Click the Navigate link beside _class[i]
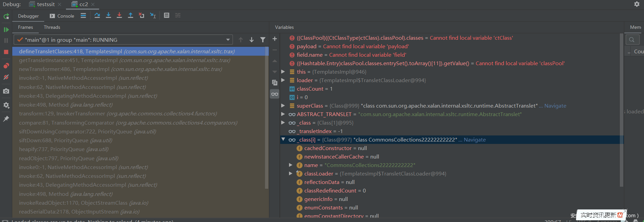644x222 pixels. [x=475, y=140]
